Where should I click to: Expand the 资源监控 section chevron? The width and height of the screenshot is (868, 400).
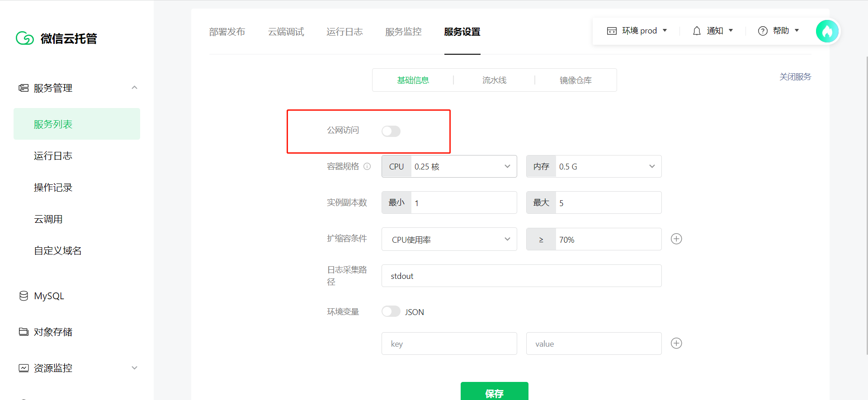(x=134, y=368)
